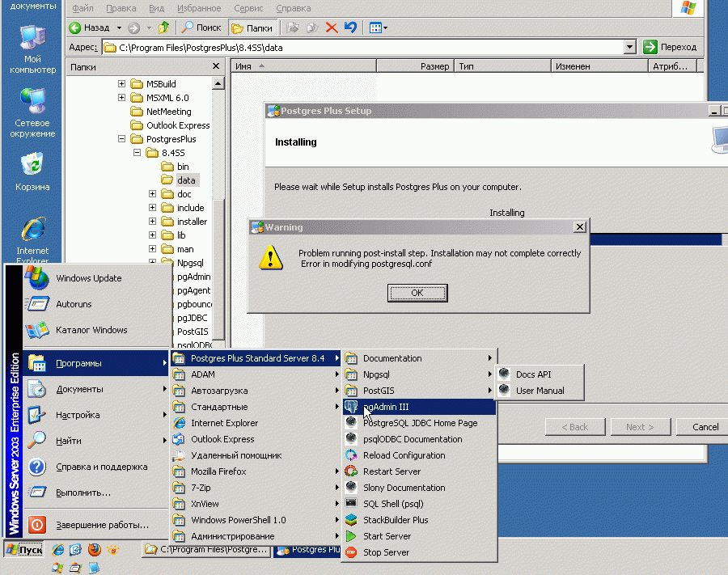728x575 pixels.
Task: Click Завершение работы in Start menu
Action: tap(96, 525)
